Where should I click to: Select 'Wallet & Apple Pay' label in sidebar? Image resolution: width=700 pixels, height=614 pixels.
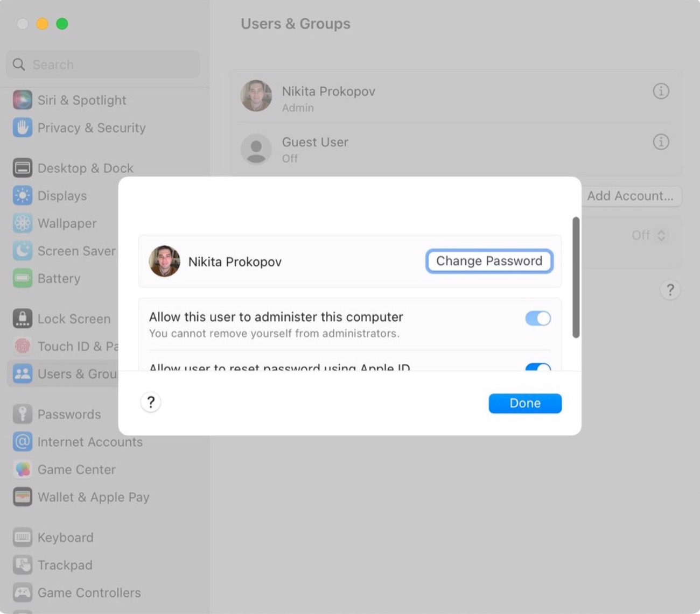click(x=93, y=497)
